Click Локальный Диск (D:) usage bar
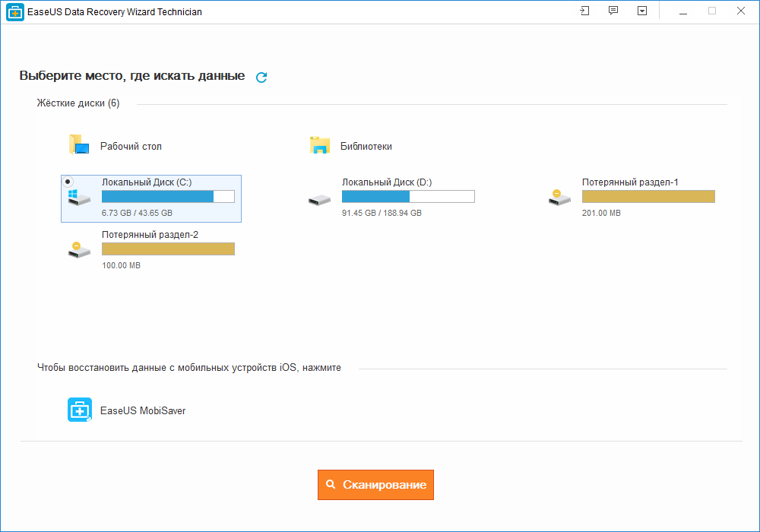 tap(408, 196)
